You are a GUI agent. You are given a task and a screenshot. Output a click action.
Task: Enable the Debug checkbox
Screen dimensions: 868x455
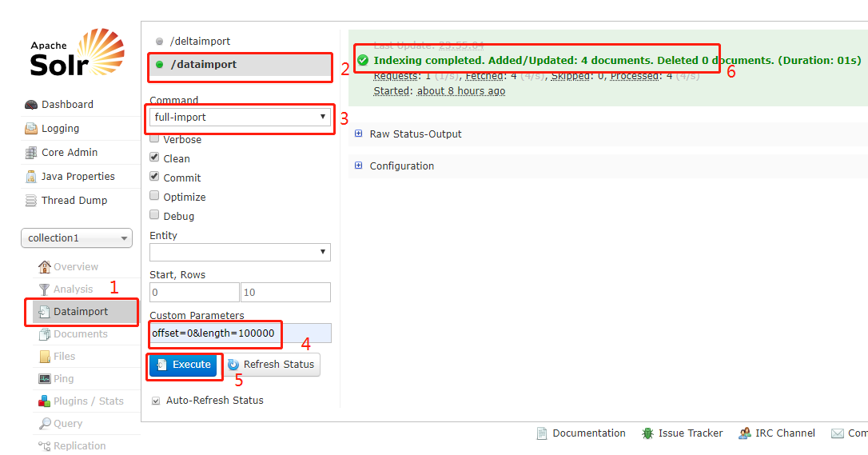(x=154, y=215)
